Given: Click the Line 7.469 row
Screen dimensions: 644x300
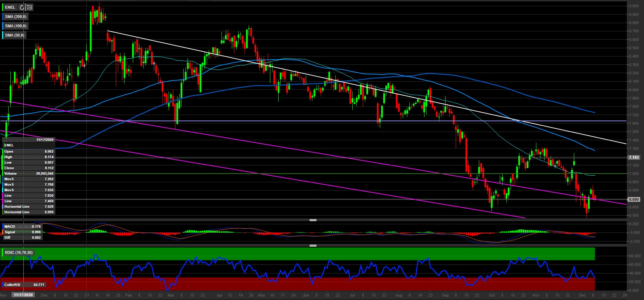Looking at the screenshot, I should coord(29,201).
